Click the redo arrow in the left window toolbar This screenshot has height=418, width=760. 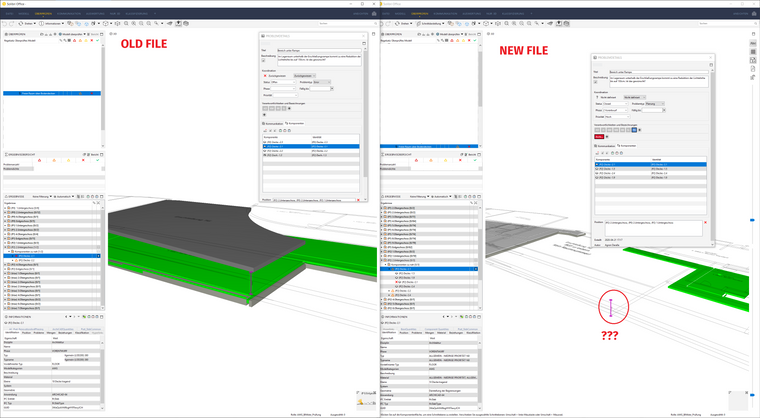tap(12, 23)
